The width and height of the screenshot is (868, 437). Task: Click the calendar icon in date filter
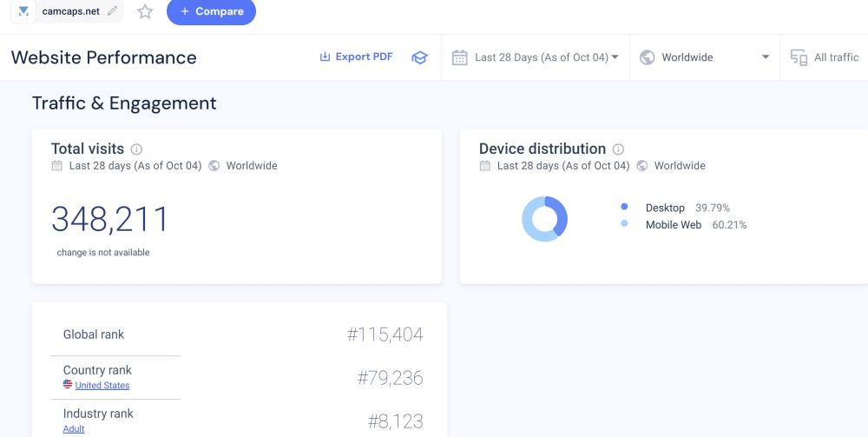pos(460,57)
